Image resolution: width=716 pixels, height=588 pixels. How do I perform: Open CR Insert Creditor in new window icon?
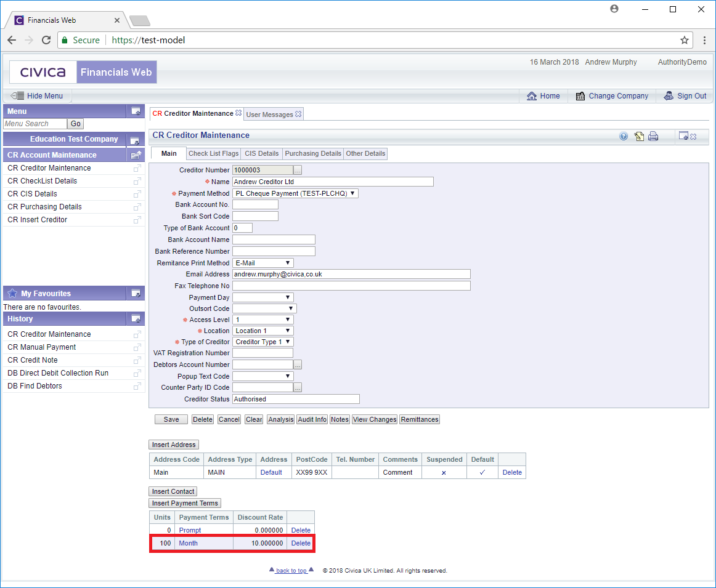click(137, 220)
